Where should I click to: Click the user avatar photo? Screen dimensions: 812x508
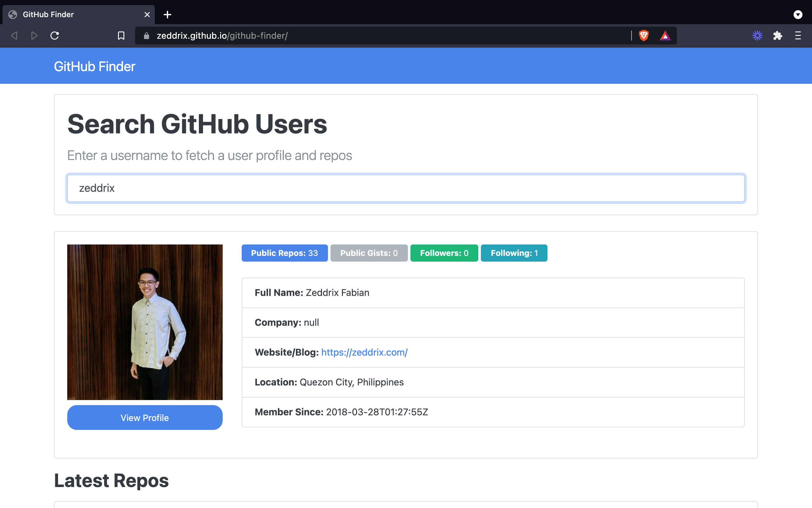[145, 322]
